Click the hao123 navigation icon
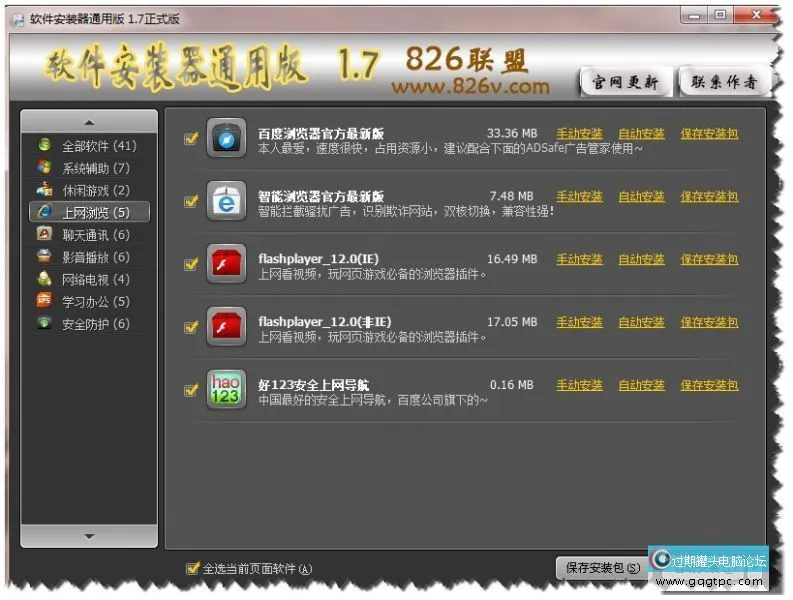 (227, 390)
